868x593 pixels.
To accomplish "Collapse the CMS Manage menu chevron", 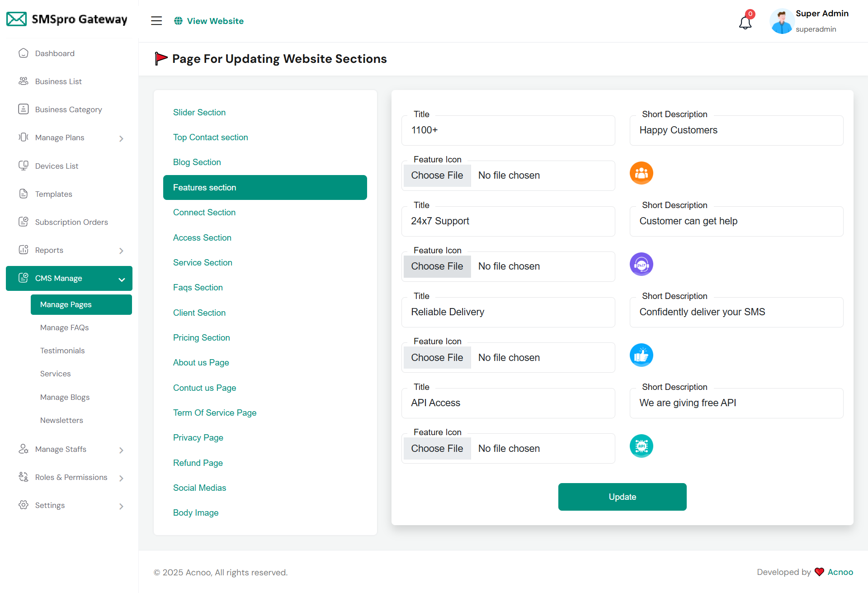I will [122, 279].
